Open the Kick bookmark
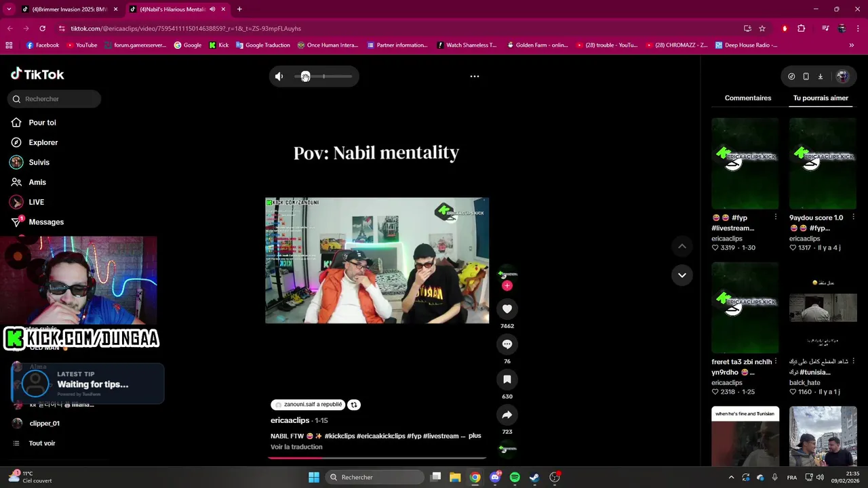Image resolution: width=868 pixels, height=488 pixels. pos(218,45)
